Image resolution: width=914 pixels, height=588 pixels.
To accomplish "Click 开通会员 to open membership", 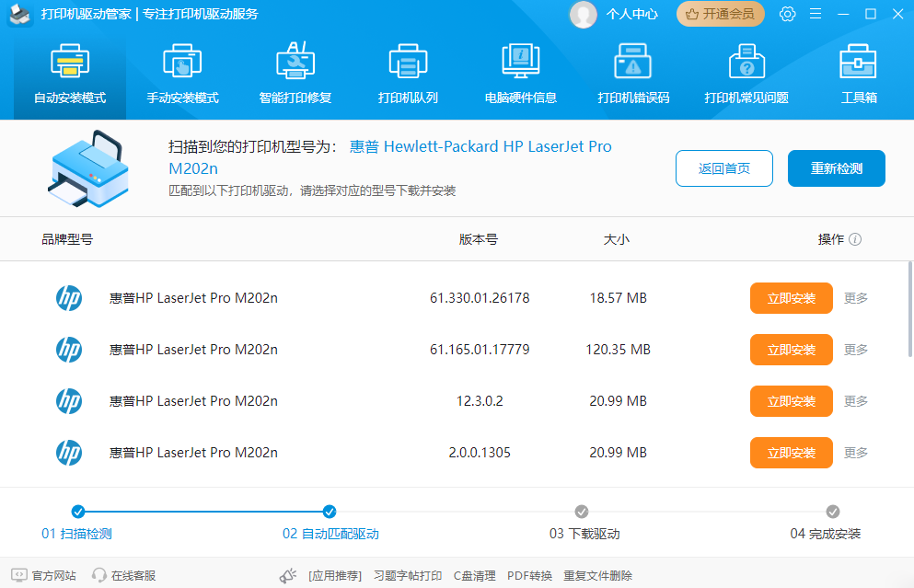I will click(x=721, y=14).
